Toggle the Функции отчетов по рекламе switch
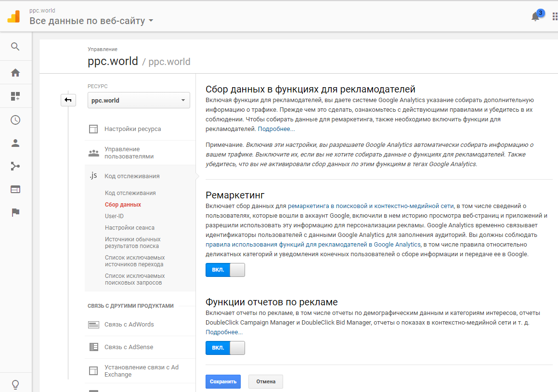The height and width of the screenshot is (392, 558). [225, 348]
